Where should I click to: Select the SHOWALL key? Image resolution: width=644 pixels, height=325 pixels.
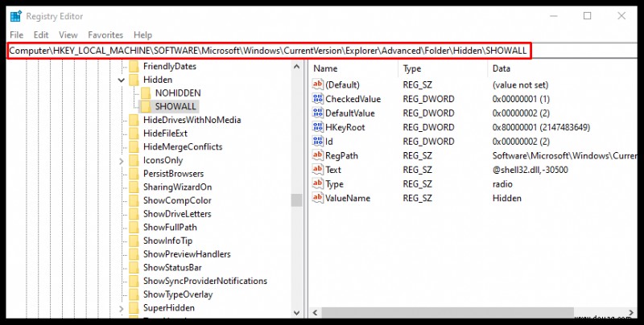pos(175,107)
